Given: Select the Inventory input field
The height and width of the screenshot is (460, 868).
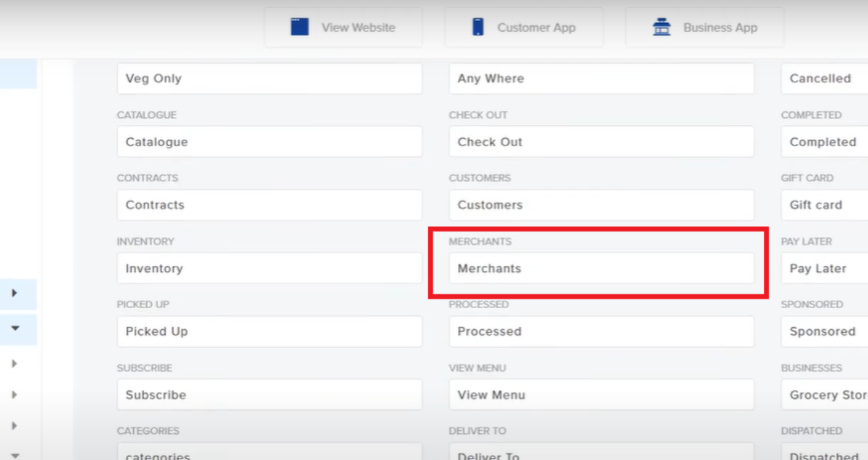Looking at the screenshot, I should coord(269,268).
